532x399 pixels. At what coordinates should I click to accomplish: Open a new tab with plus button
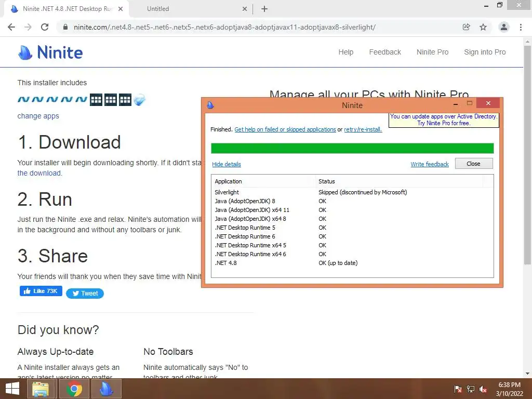click(x=264, y=9)
